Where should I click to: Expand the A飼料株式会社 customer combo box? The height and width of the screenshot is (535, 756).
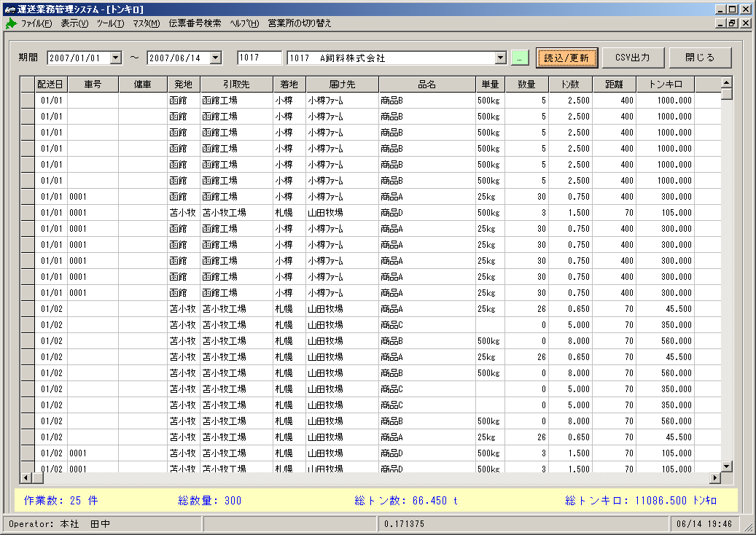pyautogui.click(x=500, y=58)
